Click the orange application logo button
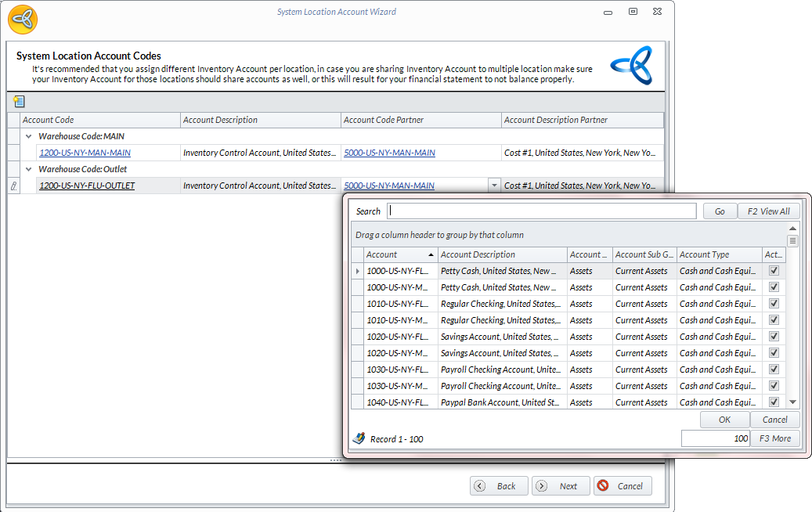This screenshot has width=812, height=512. 23,19
